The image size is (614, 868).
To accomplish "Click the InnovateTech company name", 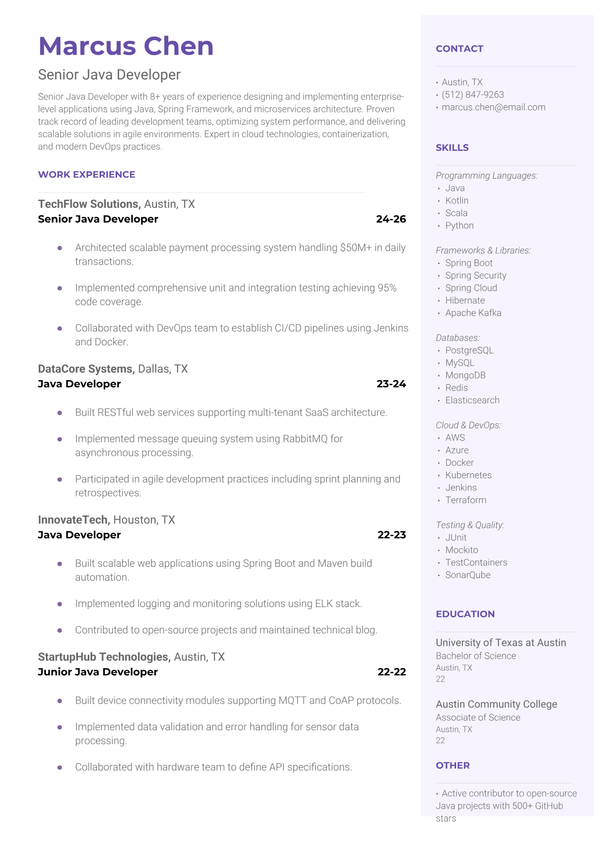I will click(x=74, y=520).
